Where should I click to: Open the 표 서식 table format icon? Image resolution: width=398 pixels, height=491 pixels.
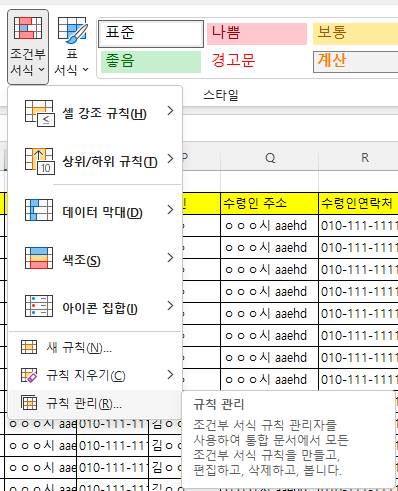point(72,30)
